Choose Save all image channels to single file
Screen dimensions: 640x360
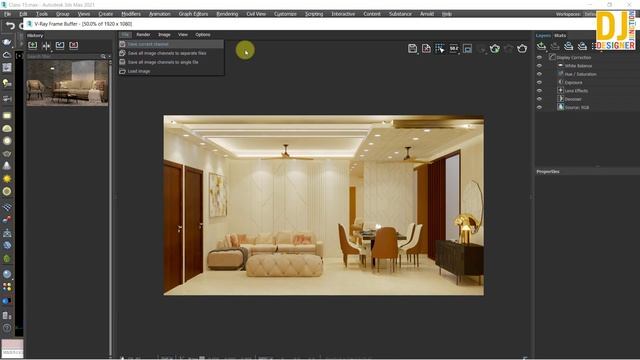[171, 62]
